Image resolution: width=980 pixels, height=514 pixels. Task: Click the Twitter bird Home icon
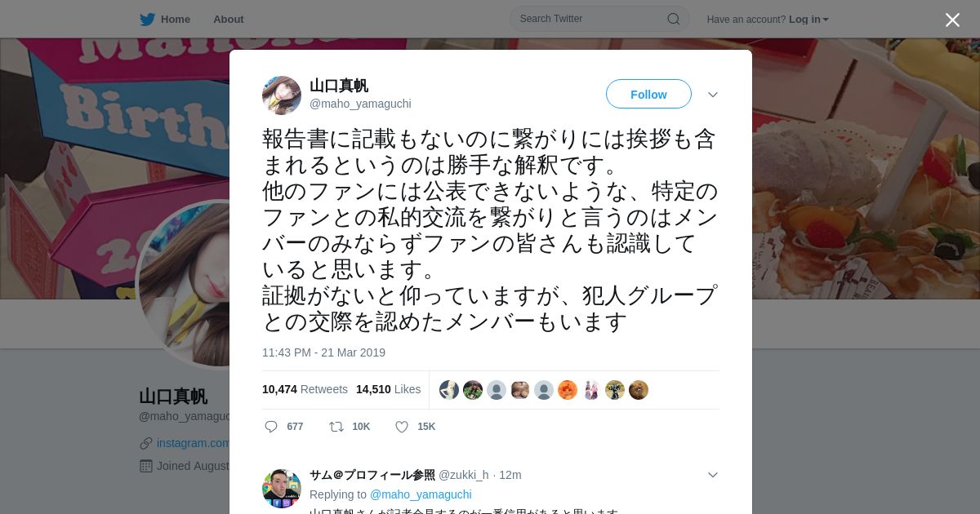(x=147, y=19)
